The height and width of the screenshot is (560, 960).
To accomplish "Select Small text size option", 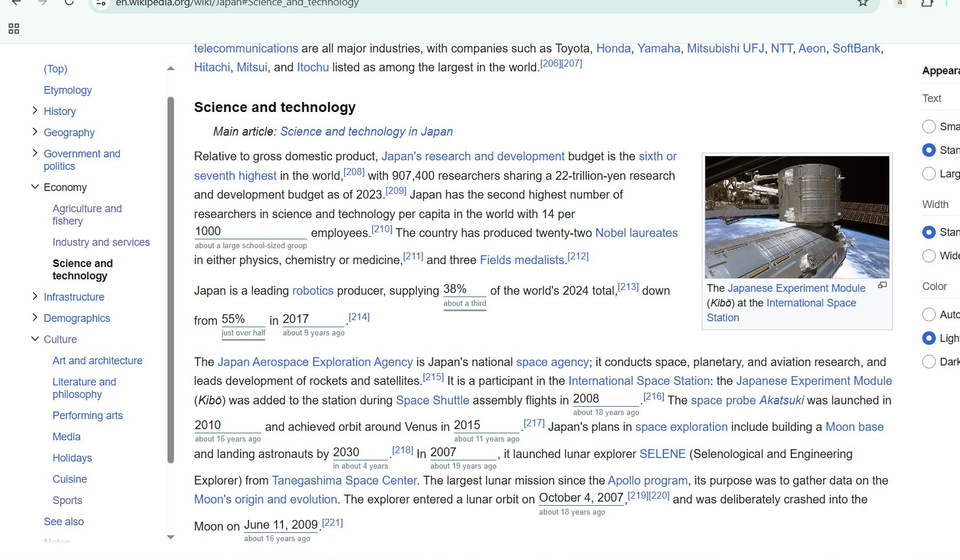I will point(929,126).
